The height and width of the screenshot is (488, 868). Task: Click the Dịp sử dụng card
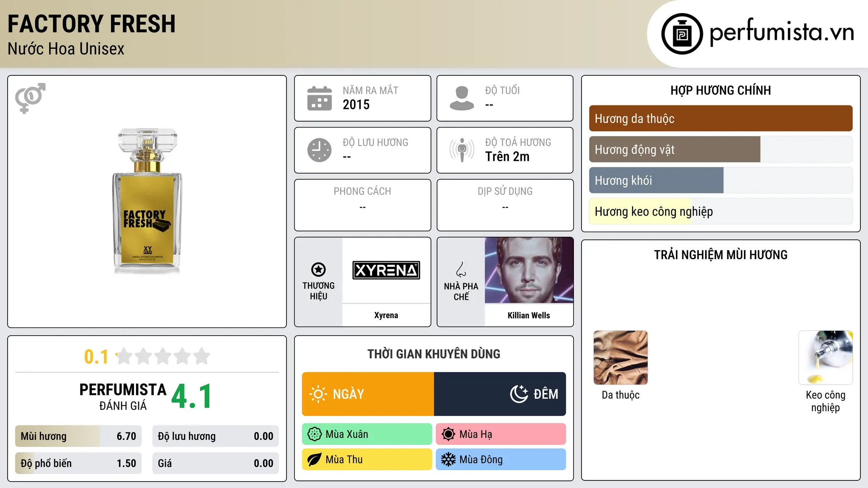click(x=505, y=205)
